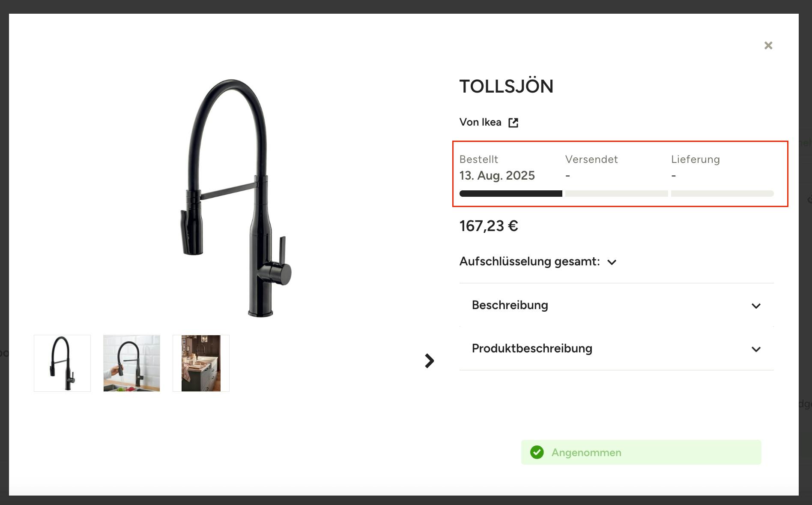Close the product details dialog
Image resolution: width=812 pixels, height=505 pixels.
(768, 45)
